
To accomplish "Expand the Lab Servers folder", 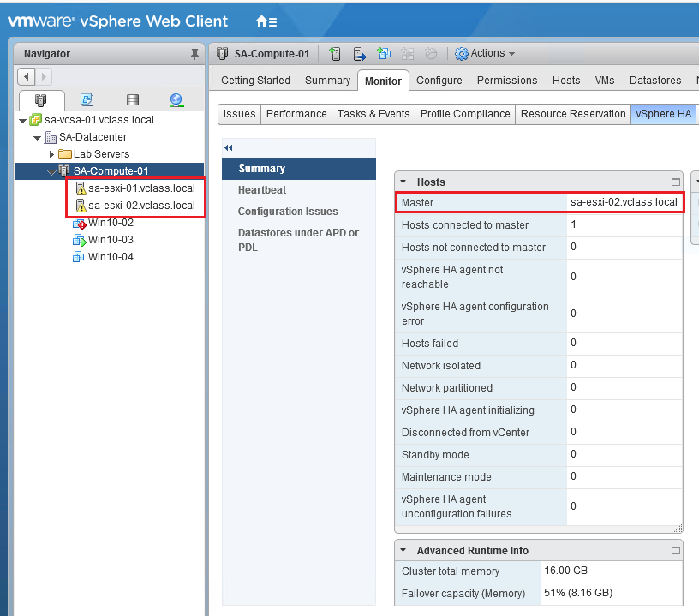I will pos(51,154).
